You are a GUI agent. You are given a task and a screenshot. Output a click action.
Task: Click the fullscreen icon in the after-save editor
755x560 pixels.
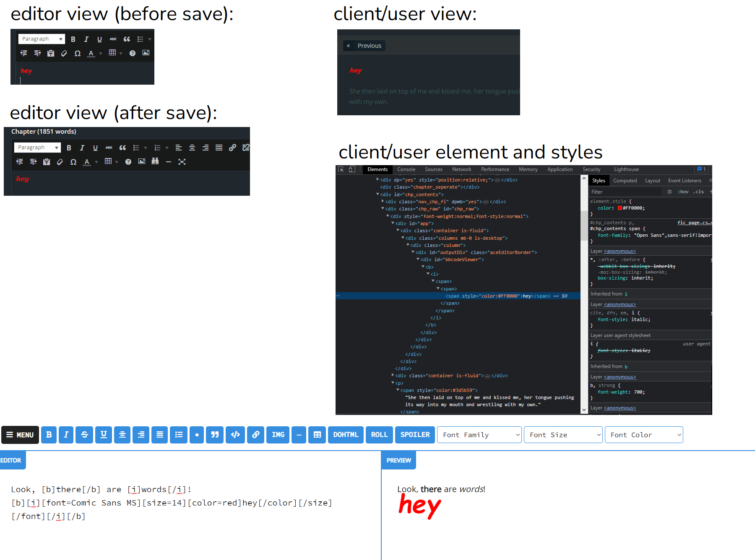tap(182, 162)
